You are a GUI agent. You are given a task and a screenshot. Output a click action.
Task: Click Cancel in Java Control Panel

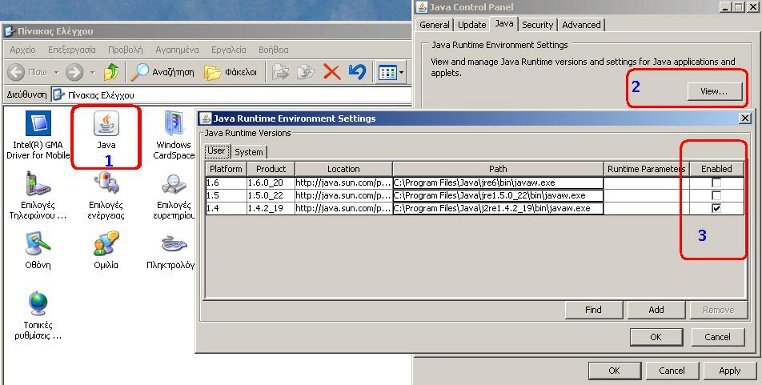click(672, 371)
